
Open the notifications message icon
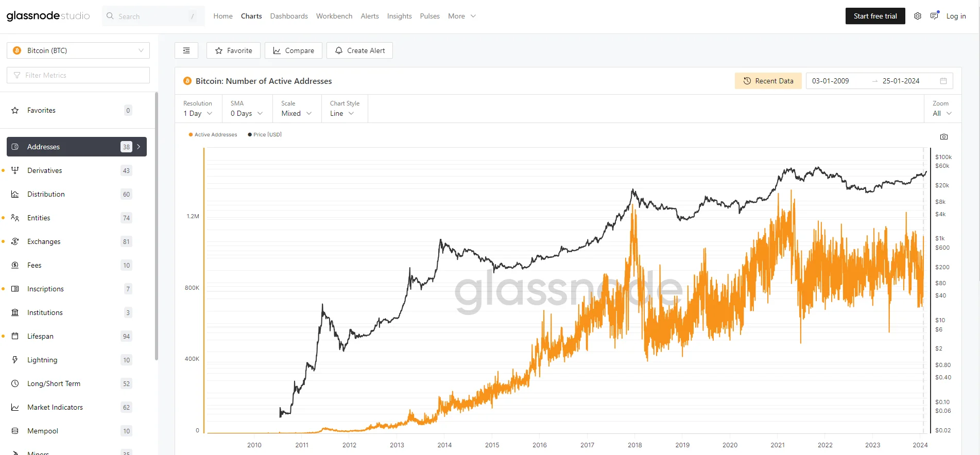[x=934, y=16]
